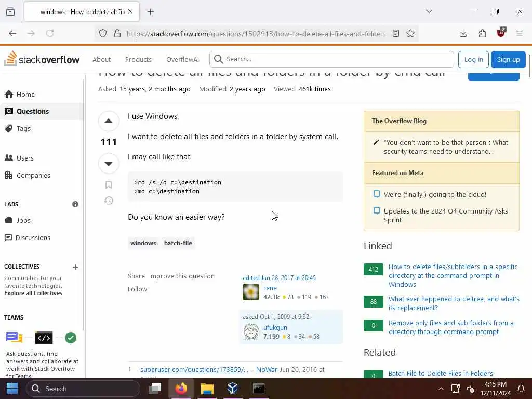Open the Firefox downloads icon
Screen dimensions: 532x399
(463, 33)
